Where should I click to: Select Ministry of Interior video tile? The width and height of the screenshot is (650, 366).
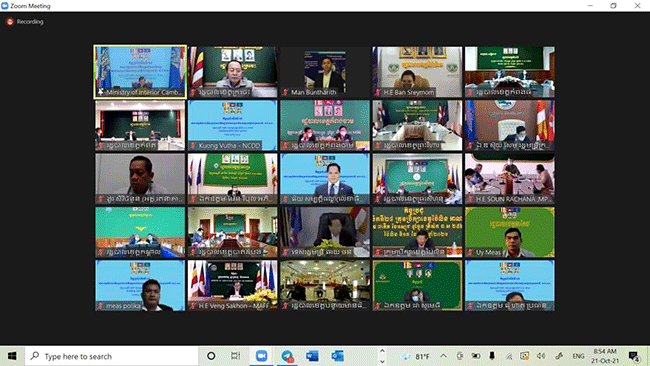(140, 72)
